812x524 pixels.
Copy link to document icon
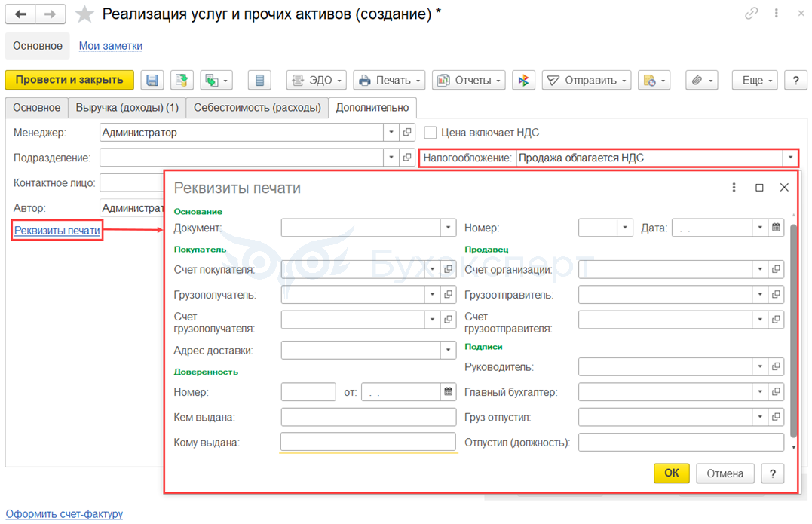752,14
